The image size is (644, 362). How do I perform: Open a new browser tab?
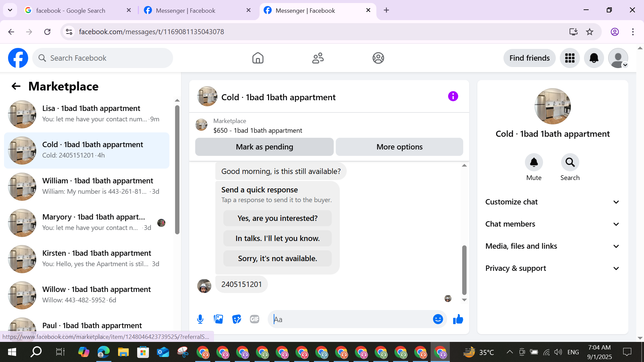(x=386, y=10)
